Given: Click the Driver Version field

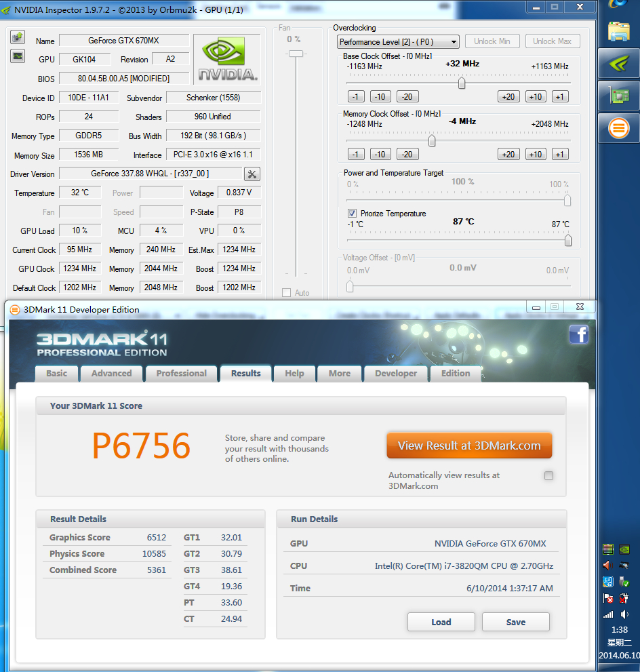Looking at the screenshot, I should pos(151,174).
